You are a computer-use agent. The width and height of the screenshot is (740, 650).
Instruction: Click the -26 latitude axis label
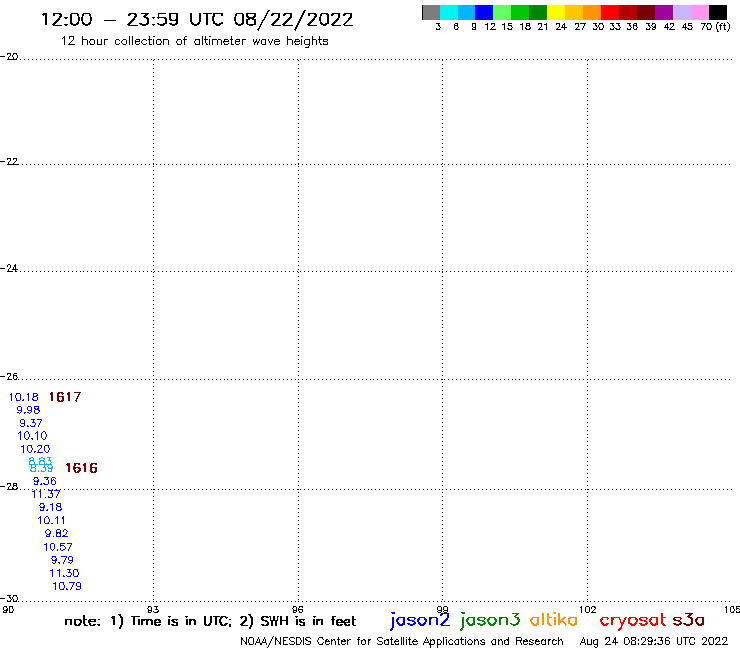(9, 376)
